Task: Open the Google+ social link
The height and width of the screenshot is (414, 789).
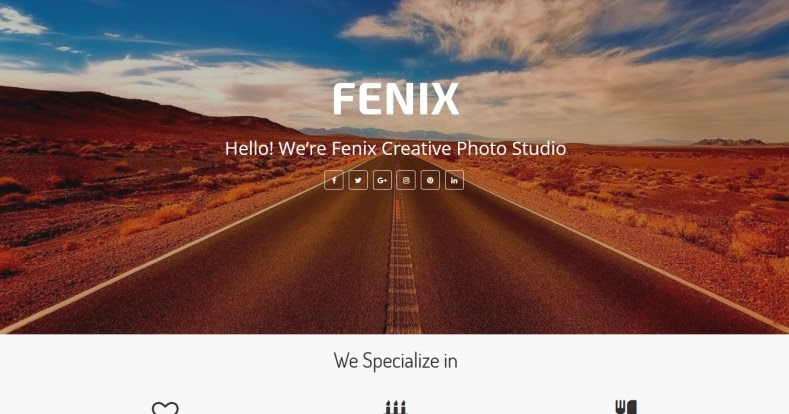Action: pyautogui.click(x=382, y=180)
